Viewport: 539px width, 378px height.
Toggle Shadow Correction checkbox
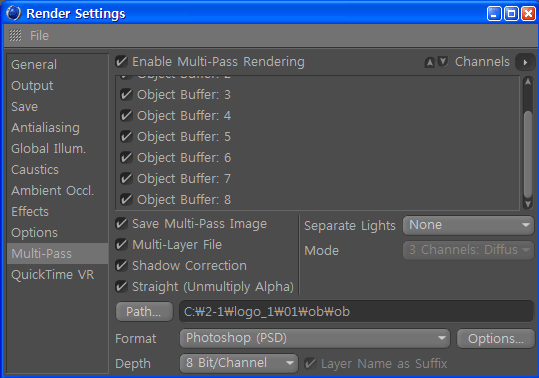121,266
